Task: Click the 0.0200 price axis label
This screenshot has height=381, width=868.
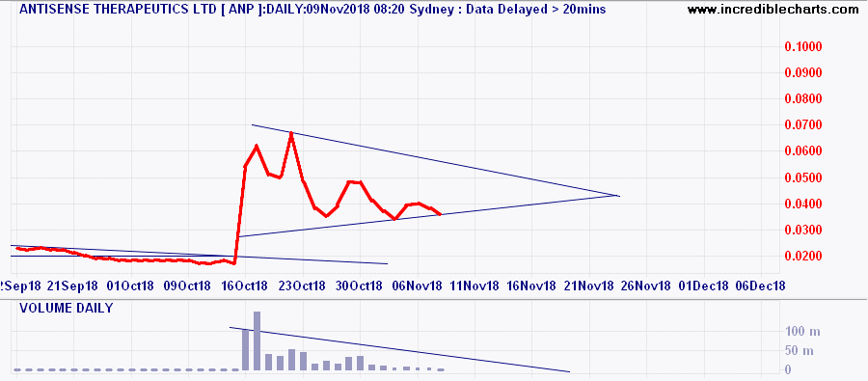Action: [x=802, y=257]
